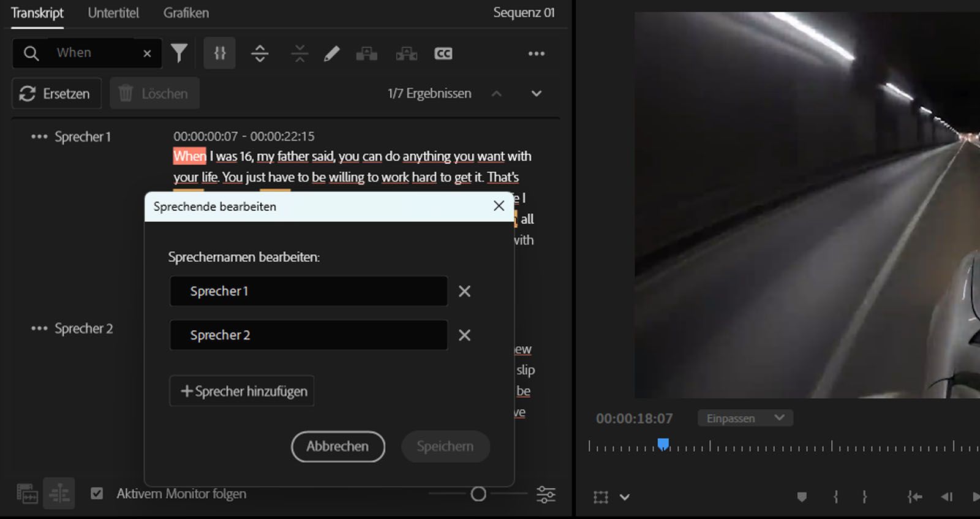980x519 pixels.
Task: Click the Abbrechen button
Action: coord(338,447)
